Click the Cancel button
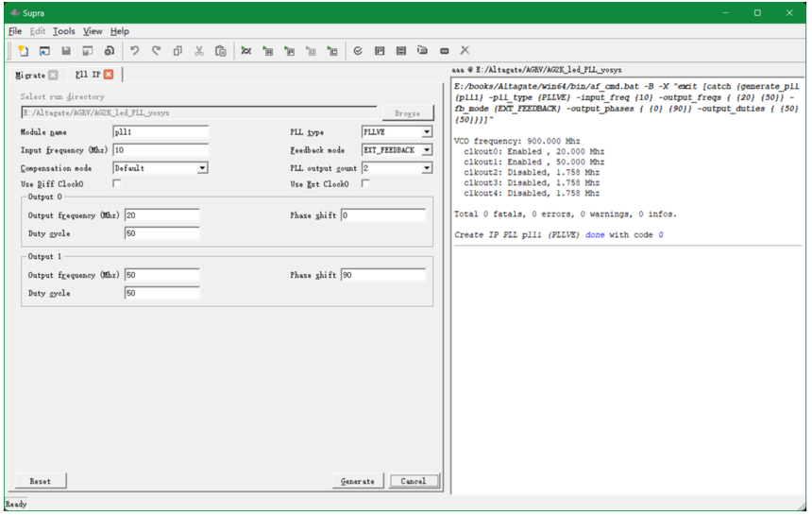 414,481
